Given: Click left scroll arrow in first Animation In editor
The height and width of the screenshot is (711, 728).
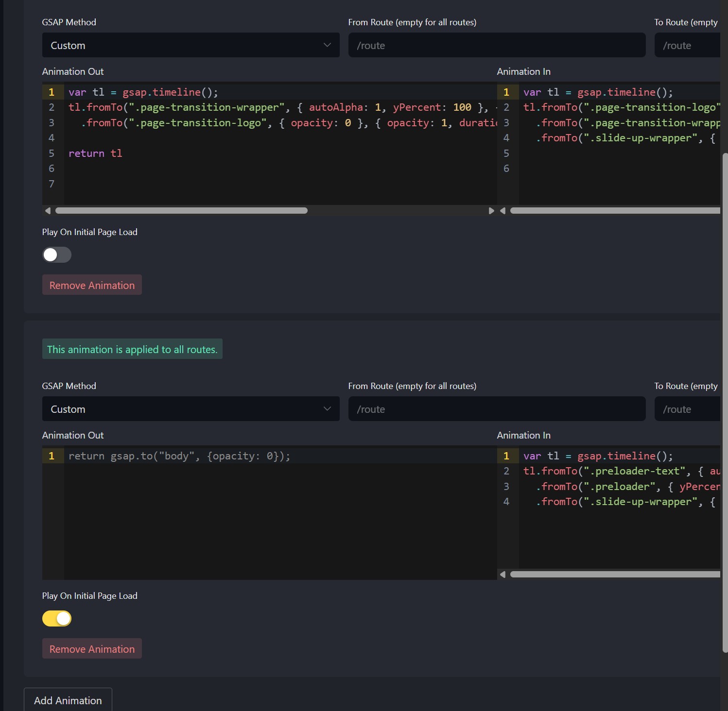Looking at the screenshot, I should point(503,211).
